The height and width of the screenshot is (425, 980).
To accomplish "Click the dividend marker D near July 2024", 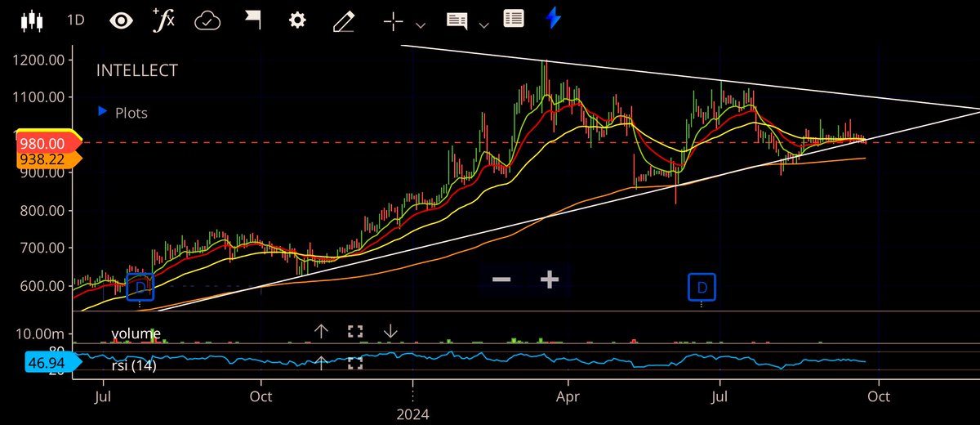I will (702, 286).
